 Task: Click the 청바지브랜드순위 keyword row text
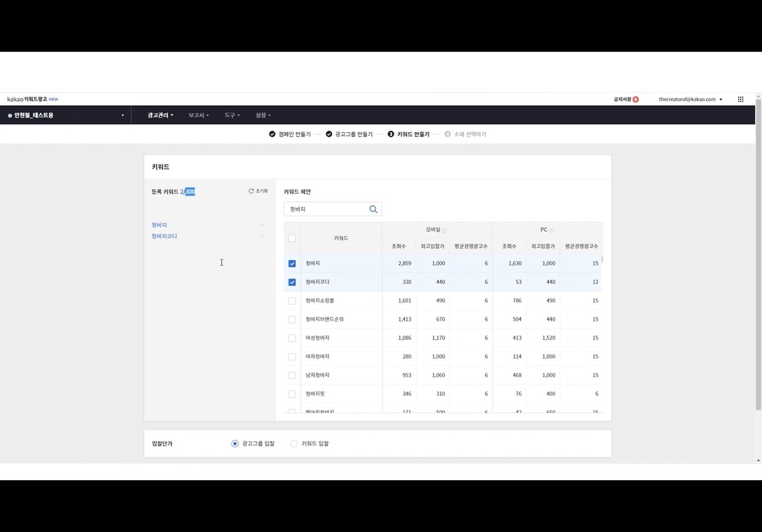click(324, 320)
